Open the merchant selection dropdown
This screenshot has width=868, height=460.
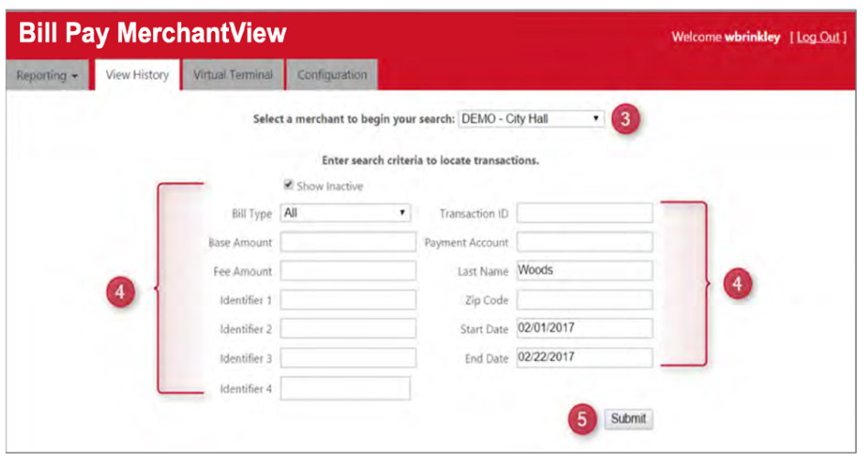coord(531,119)
